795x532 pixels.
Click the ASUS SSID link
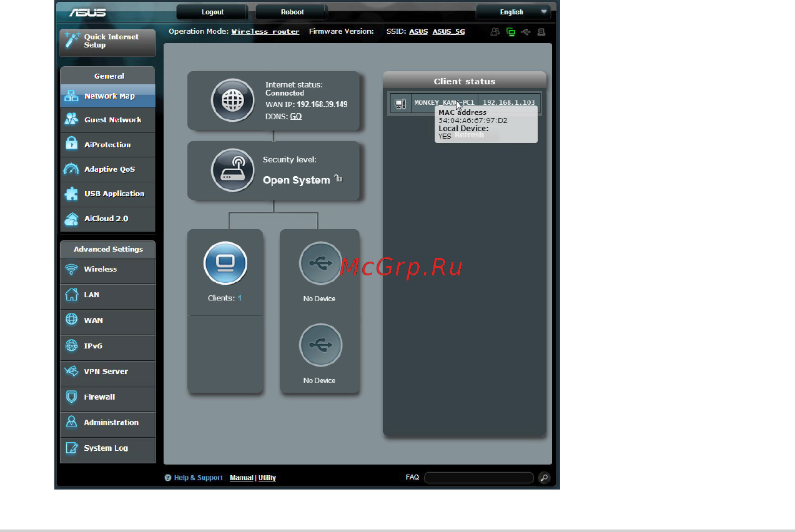tap(418, 31)
